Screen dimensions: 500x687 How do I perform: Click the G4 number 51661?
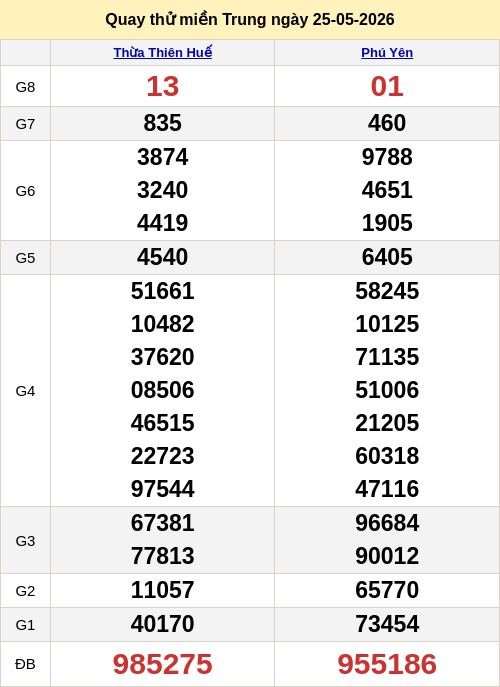(163, 291)
